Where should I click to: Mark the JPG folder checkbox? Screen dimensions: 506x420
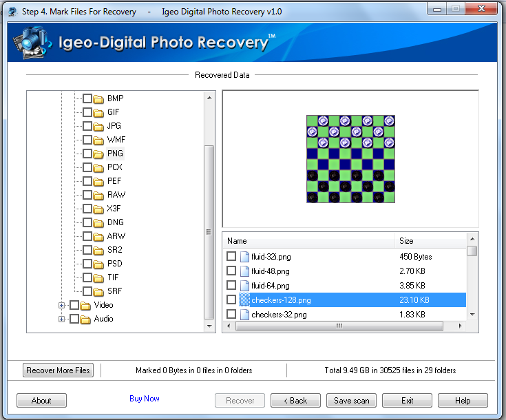pos(87,125)
